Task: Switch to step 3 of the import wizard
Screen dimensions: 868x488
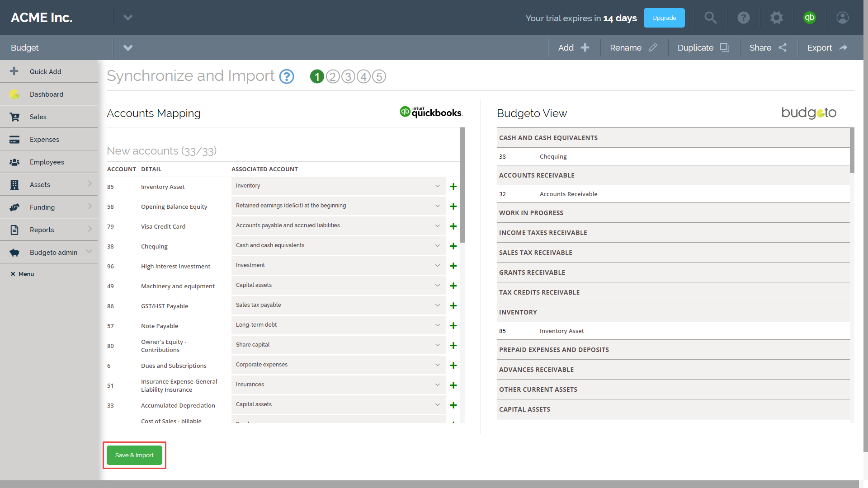Action: (348, 76)
